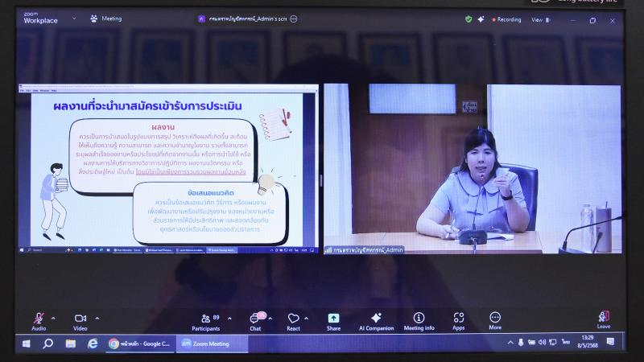The image size is (644, 362).
Task: Launch Internet Explorer from taskbar
Action: 93,343
